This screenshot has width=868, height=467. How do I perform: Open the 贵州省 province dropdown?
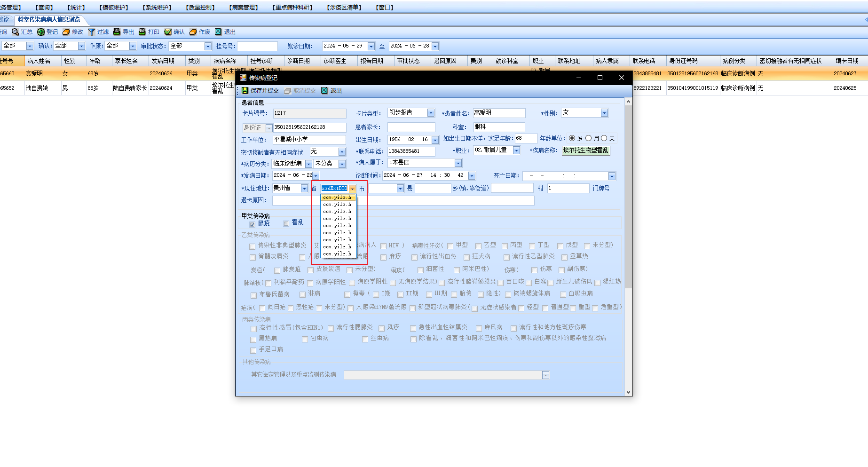click(x=304, y=189)
